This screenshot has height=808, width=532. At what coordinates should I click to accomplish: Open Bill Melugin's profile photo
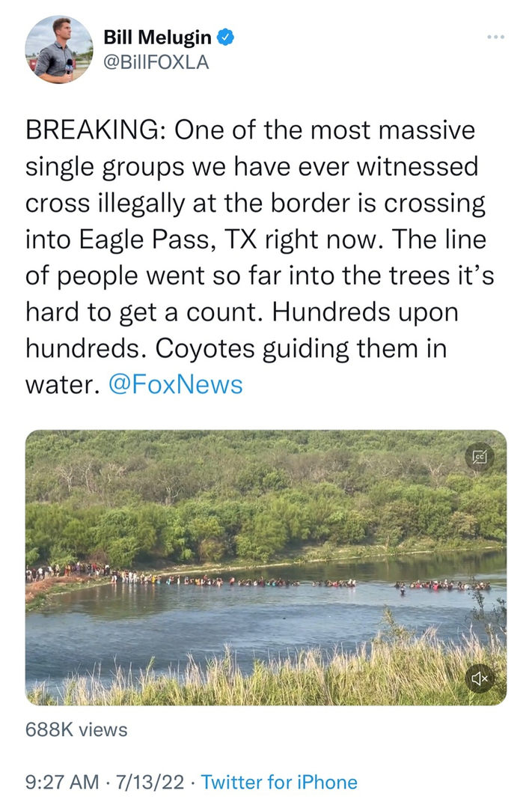pyautogui.click(x=58, y=49)
